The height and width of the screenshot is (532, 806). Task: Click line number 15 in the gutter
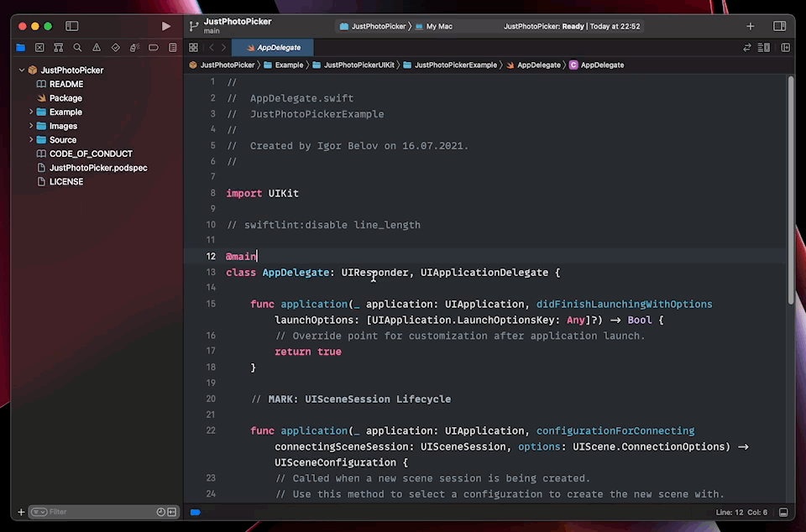[211, 304]
